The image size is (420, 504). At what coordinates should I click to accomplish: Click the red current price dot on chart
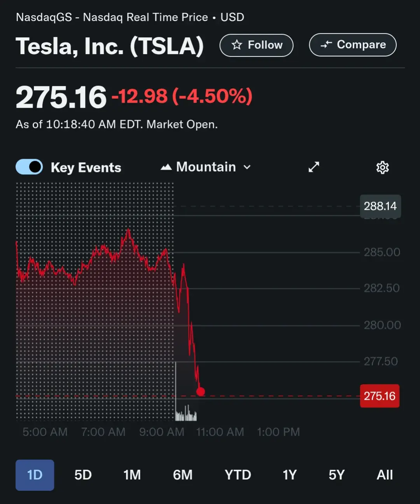tap(201, 392)
